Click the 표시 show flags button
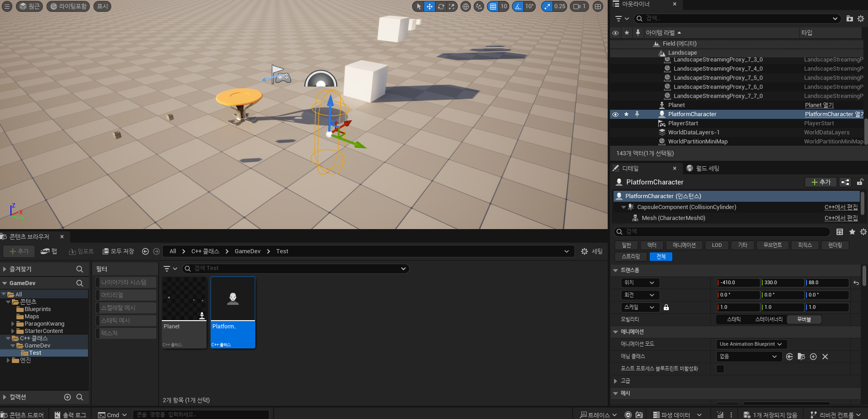868x419 pixels. pos(103,6)
